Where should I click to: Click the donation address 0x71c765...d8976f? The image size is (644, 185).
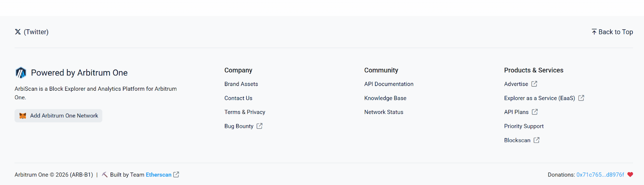(600, 175)
